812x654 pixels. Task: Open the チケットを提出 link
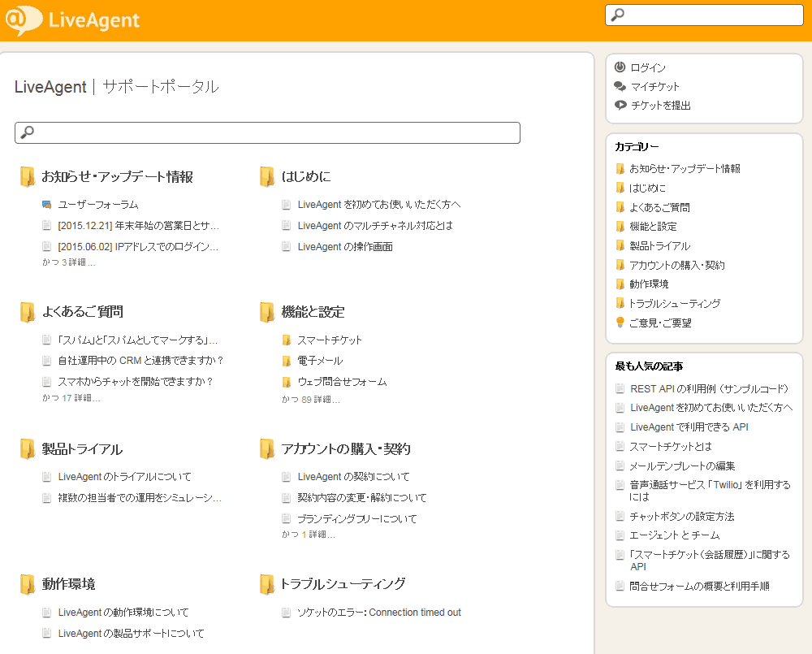pos(660,106)
